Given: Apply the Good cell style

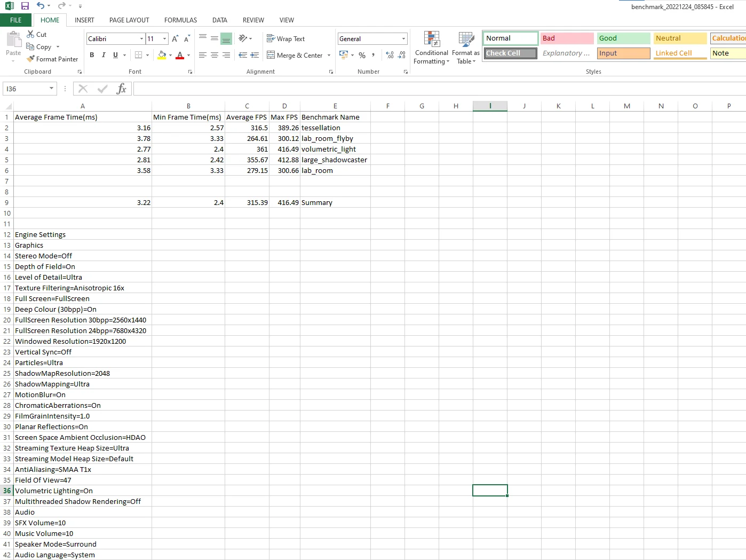Looking at the screenshot, I should click(623, 38).
